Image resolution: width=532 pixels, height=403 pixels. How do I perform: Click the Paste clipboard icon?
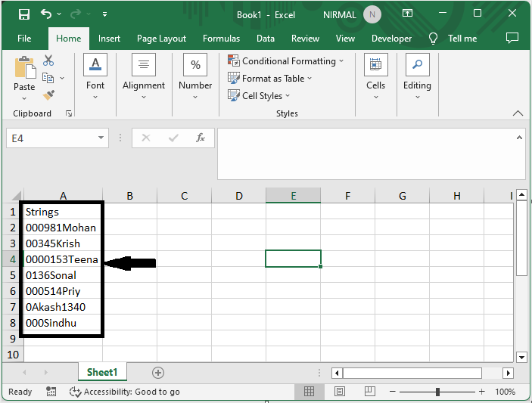click(24, 67)
